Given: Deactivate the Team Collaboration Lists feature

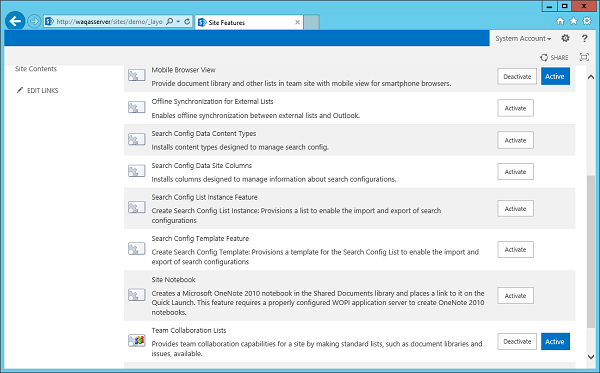Looking at the screenshot, I should (x=517, y=342).
